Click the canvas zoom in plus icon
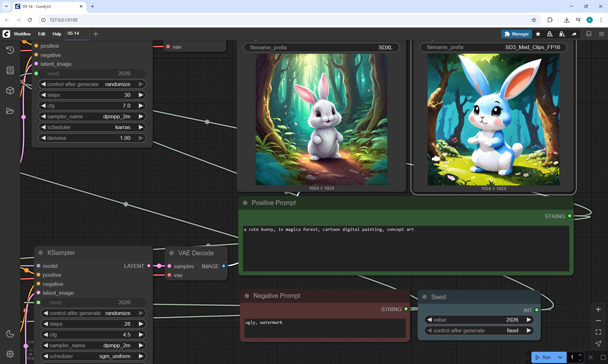The width and height of the screenshot is (608, 364). [598, 309]
